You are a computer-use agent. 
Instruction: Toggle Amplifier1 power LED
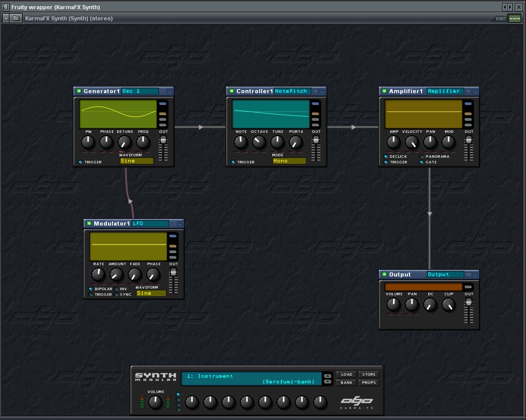384,91
